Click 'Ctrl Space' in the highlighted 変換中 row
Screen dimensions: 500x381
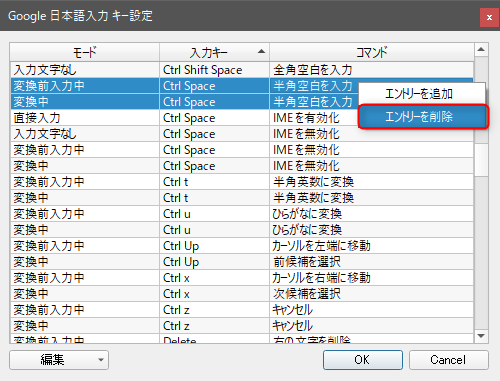214,102
